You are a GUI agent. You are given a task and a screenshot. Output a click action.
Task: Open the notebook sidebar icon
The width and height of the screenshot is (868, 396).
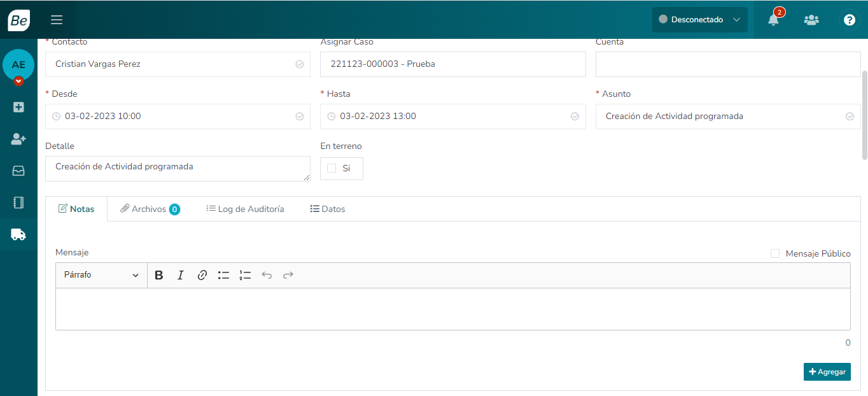pos(18,202)
